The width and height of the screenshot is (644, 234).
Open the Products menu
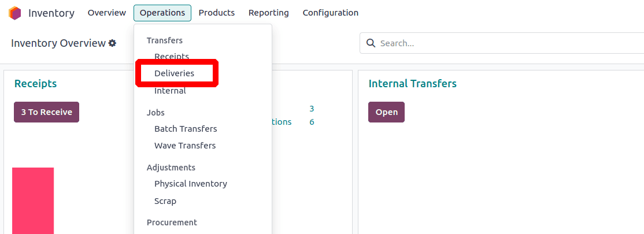click(x=216, y=13)
